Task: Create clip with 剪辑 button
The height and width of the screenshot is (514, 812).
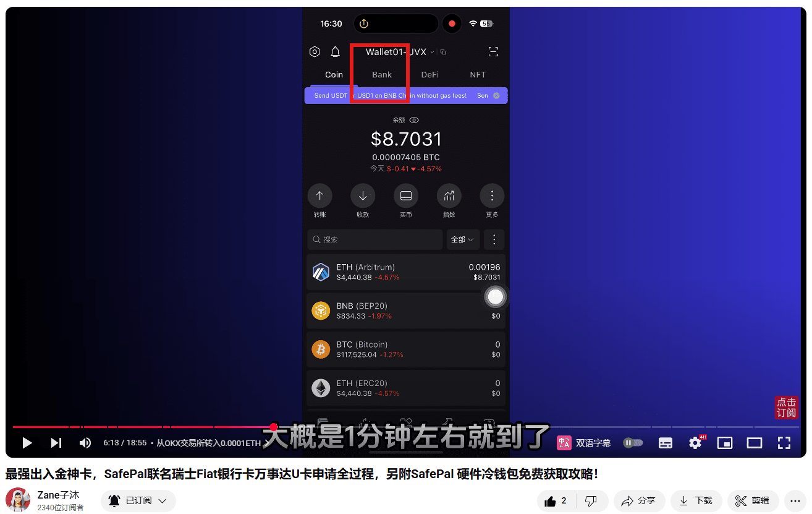Action: [x=753, y=501]
